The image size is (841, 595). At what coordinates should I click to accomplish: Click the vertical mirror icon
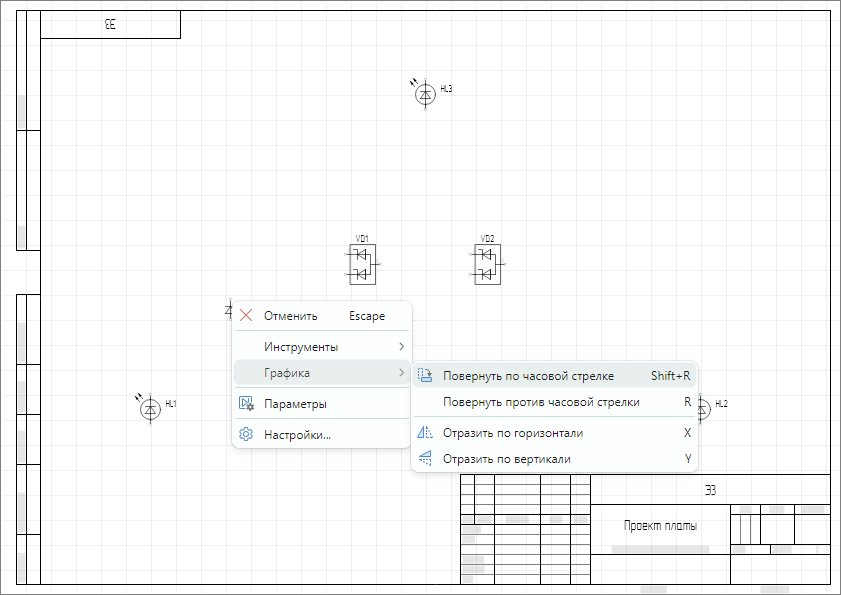point(424,459)
